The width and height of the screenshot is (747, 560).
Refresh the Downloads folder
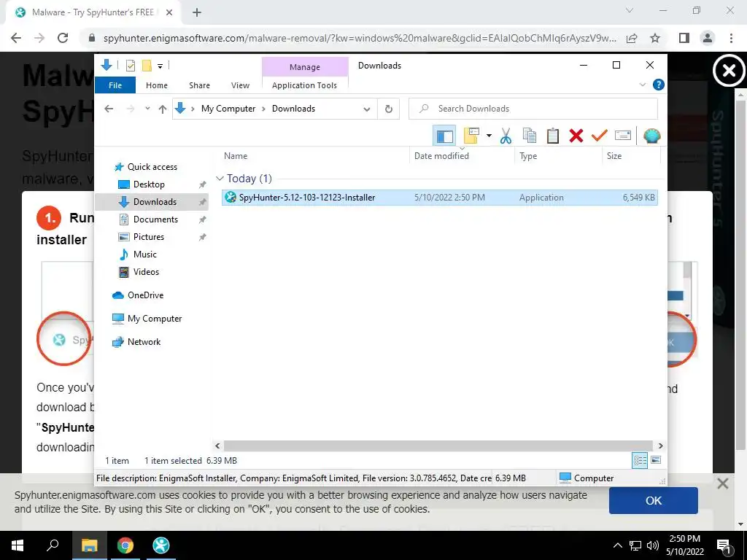389,109
